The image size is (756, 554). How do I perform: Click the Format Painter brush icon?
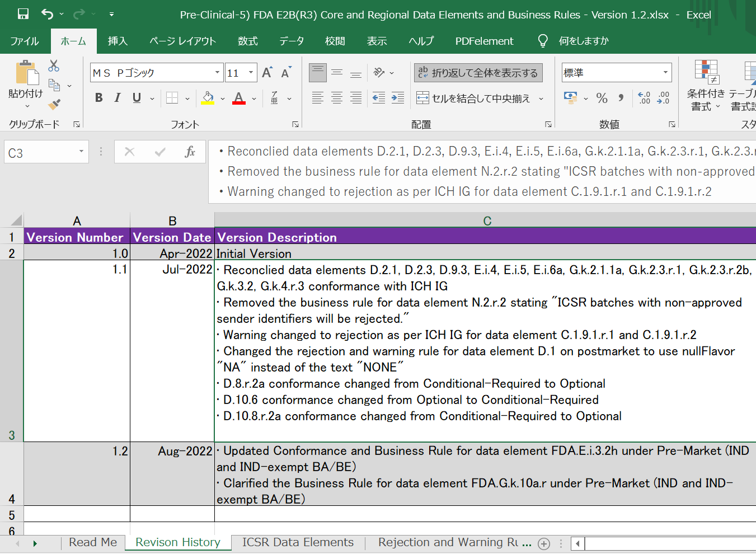tap(54, 105)
